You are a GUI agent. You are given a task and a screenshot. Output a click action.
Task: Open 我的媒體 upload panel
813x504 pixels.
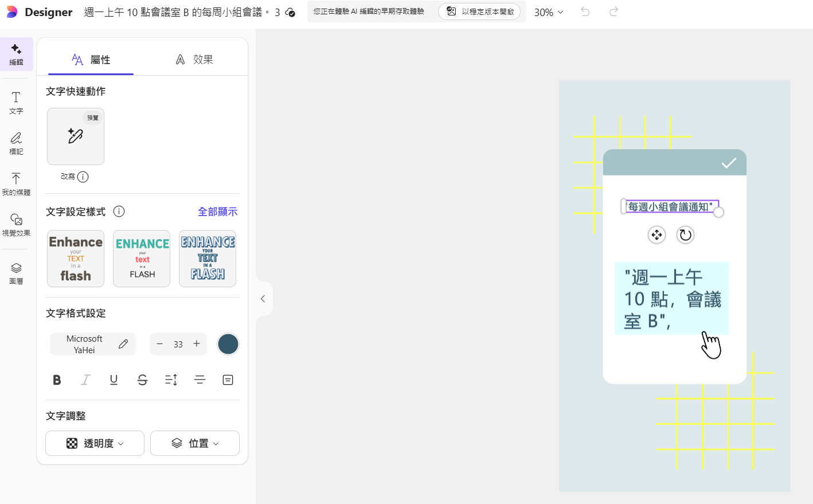coord(16,184)
